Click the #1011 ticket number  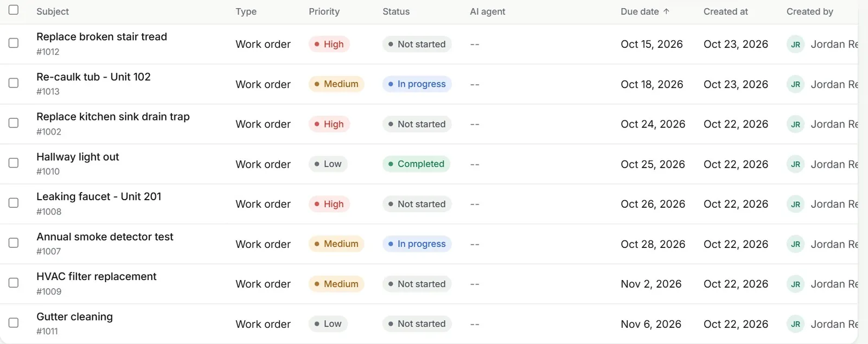(47, 332)
